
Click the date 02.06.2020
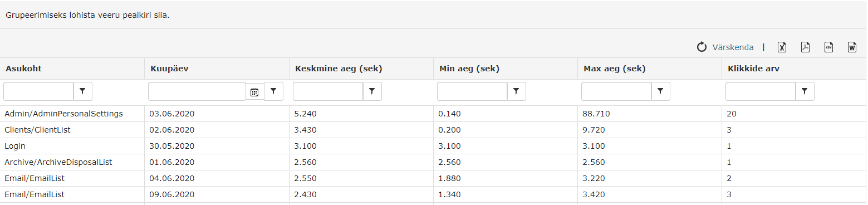171,130
